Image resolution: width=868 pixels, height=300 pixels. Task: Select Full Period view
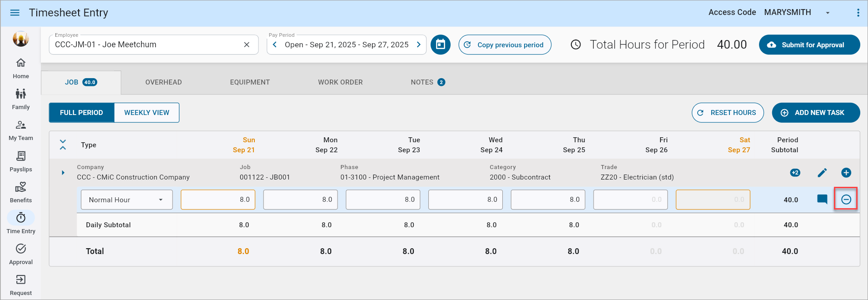pyautogui.click(x=81, y=113)
